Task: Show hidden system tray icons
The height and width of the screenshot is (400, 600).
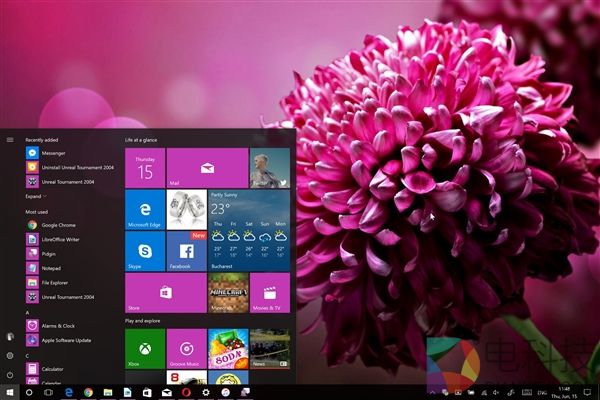Action: pyautogui.click(x=432, y=392)
